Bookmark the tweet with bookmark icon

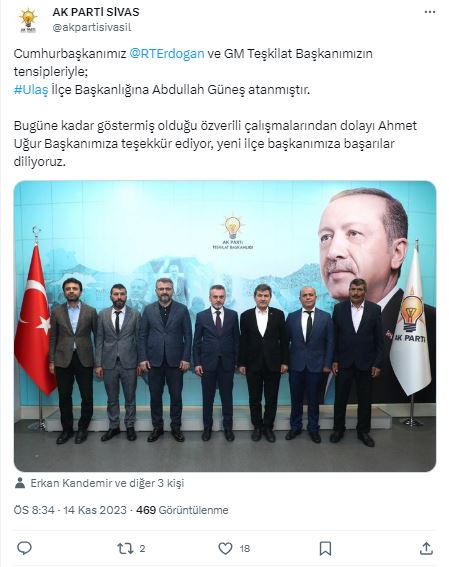[325, 549]
